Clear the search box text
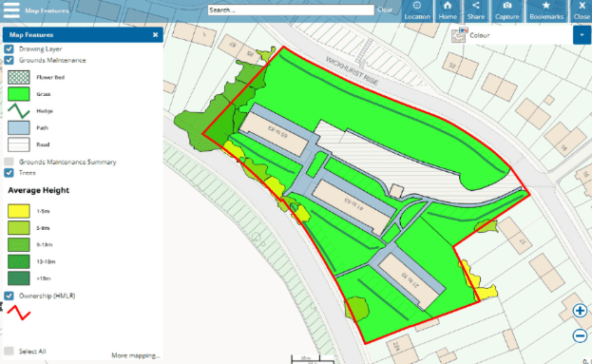 pyautogui.click(x=385, y=10)
